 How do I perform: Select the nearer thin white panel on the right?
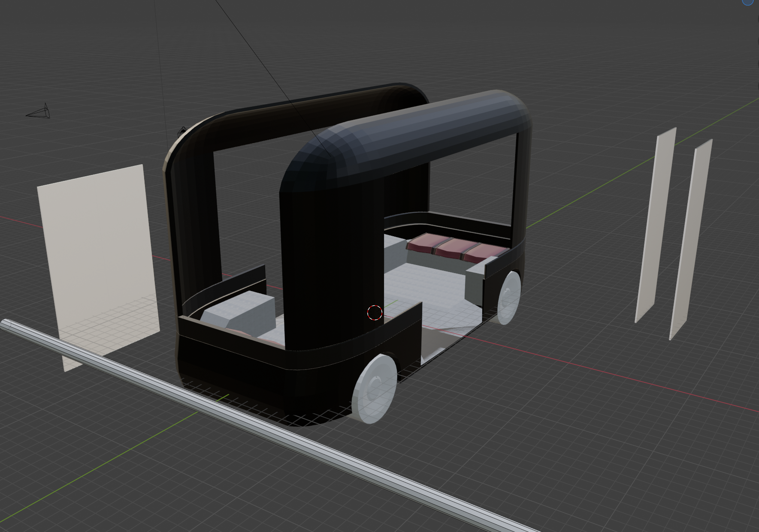click(691, 240)
